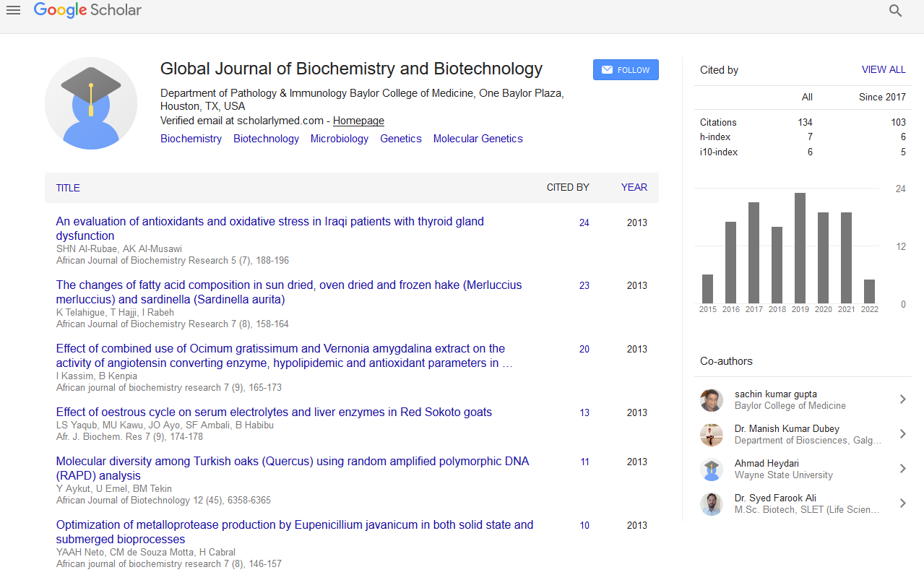Click the Co-authors section heading
This screenshot has height=575, width=924.
726,361
